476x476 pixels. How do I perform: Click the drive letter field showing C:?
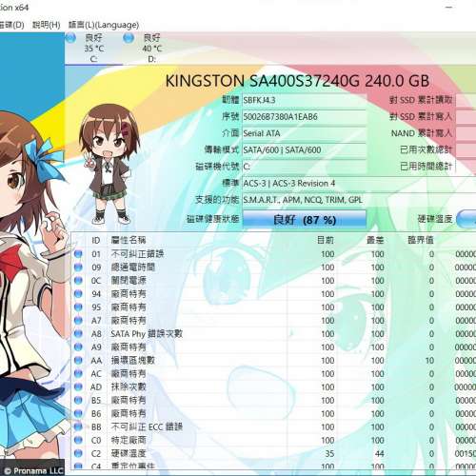click(305, 167)
